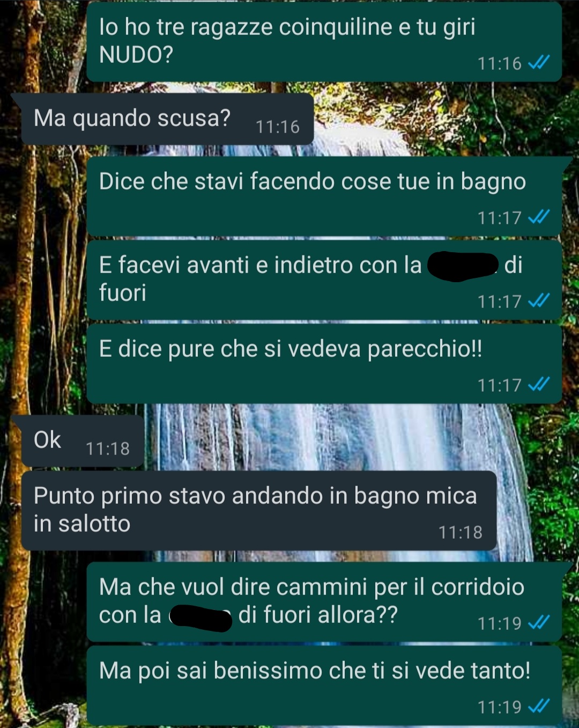Tap the read-receipt ticks on the NUDO message
579x728 pixels.
(539, 63)
